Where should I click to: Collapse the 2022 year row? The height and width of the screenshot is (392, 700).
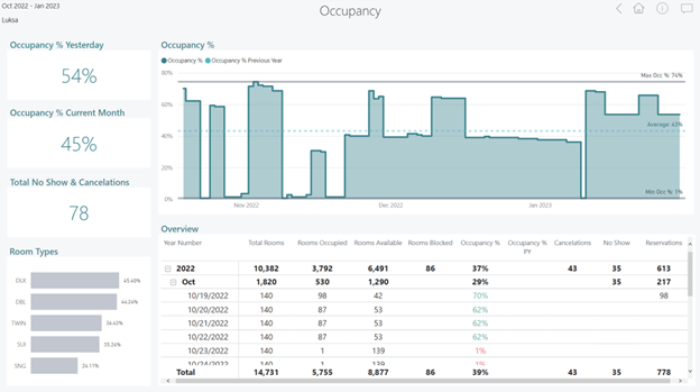(x=168, y=269)
